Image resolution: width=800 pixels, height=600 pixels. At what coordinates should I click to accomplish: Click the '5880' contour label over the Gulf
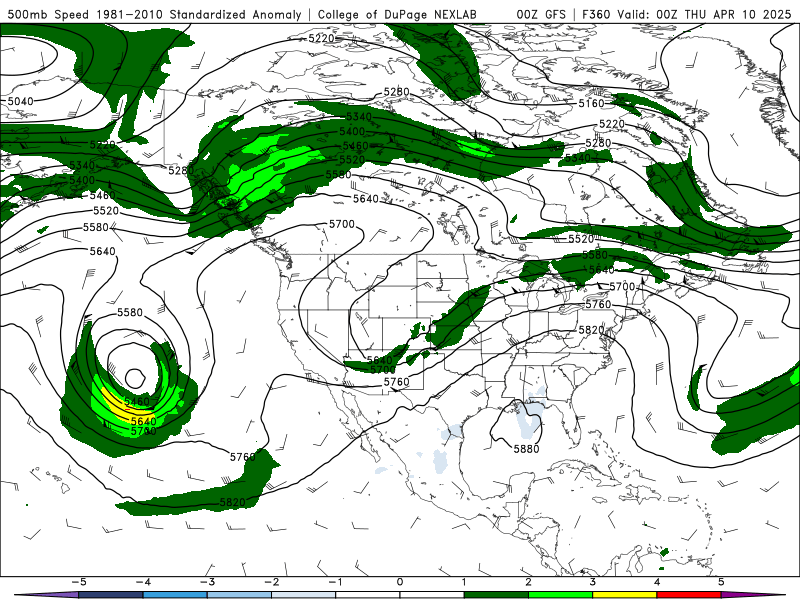(526, 449)
